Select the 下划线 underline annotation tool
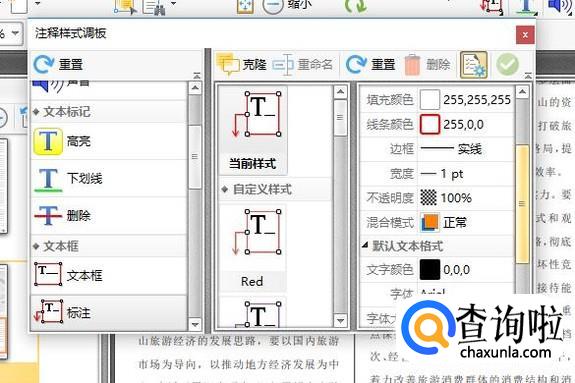Viewport: 575px width, 383px height. (109, 179)
